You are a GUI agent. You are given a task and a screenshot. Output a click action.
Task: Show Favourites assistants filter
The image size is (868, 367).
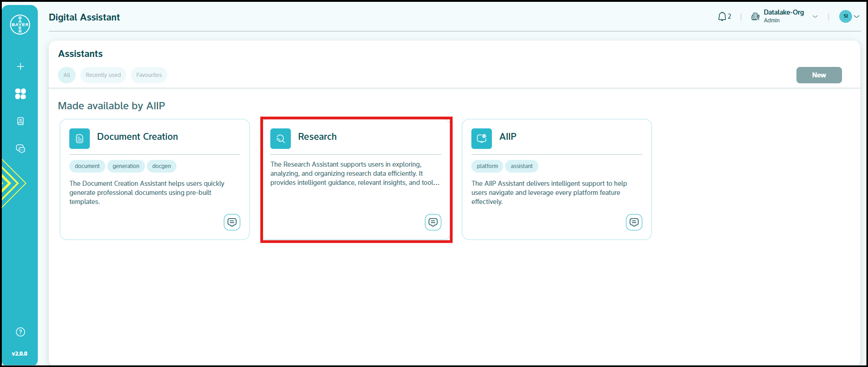pyautogui.click(x=149, y=75)
